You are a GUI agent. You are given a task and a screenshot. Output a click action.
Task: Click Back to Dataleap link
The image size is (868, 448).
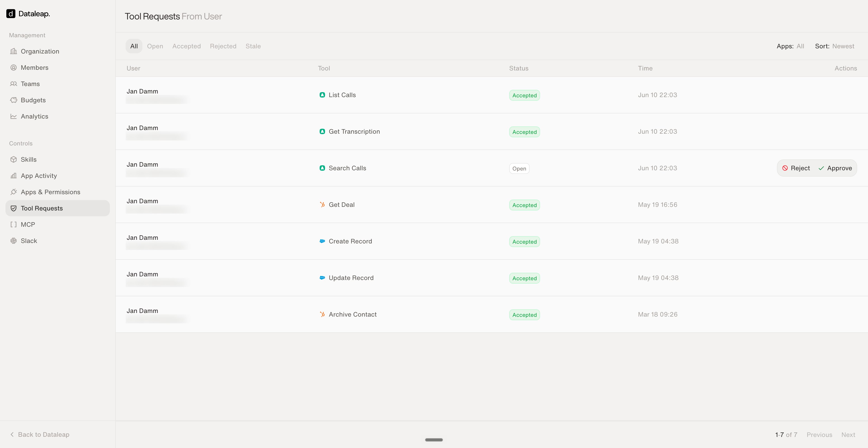[x=40, y=434]
